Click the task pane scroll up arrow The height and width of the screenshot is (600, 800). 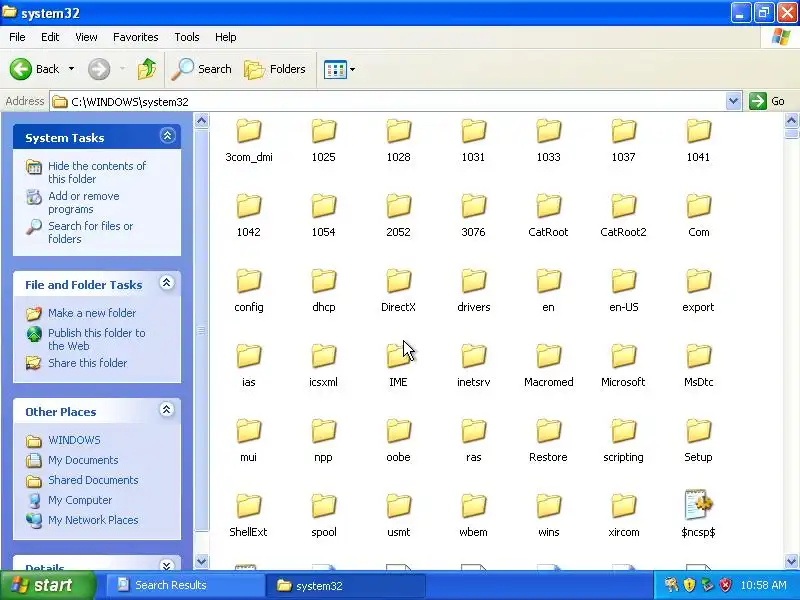click(202, 121)
